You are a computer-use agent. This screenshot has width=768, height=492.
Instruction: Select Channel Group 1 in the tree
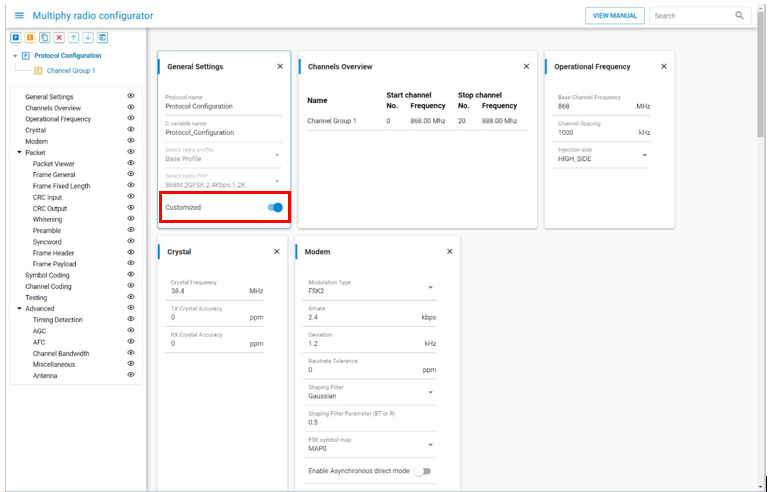point(70,71)
